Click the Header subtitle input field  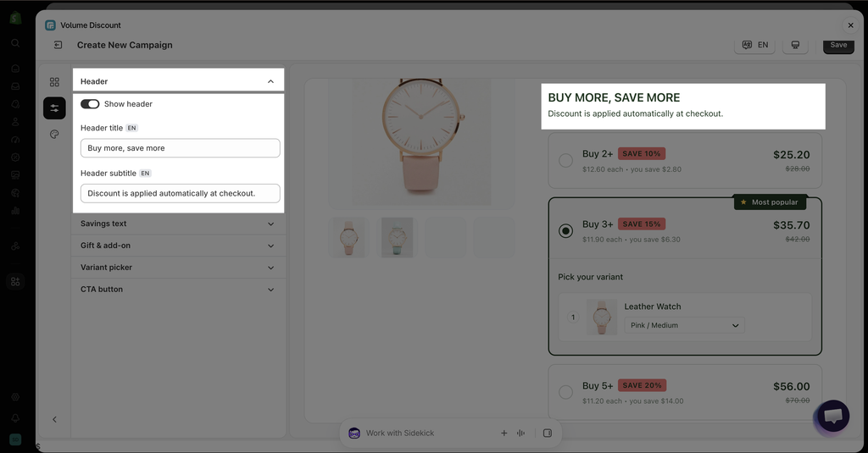[180, 194]
